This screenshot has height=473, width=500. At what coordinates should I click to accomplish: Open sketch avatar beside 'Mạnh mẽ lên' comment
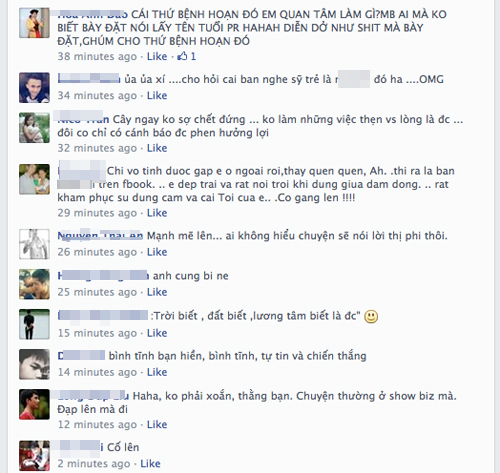tap(34, 244)
